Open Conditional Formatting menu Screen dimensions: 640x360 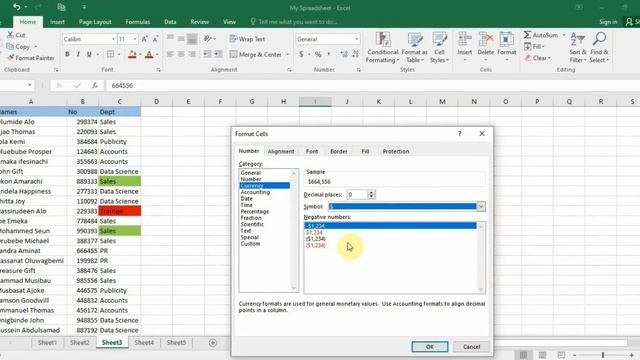(x=382, y=48)
